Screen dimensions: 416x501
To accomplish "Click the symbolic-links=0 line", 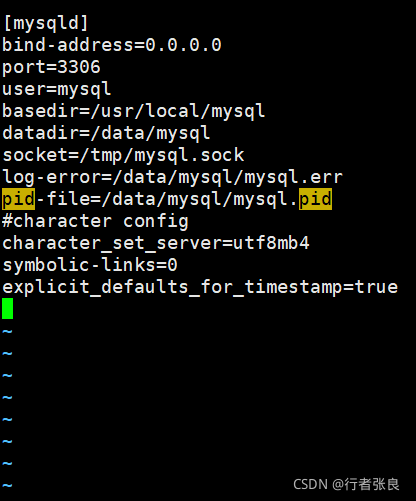I will coord(90,265).
